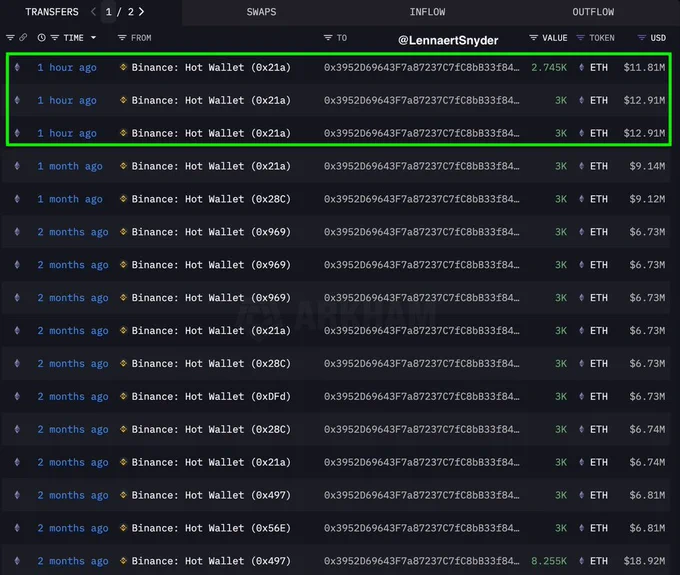Click the 8.255K value
The width and height of the screenshot is (680, 575).
549,561
